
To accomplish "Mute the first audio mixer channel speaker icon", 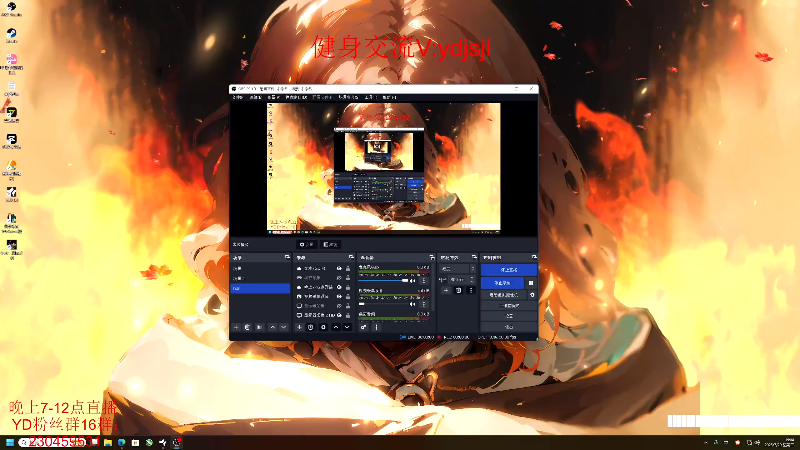I will tap(412, 281).
